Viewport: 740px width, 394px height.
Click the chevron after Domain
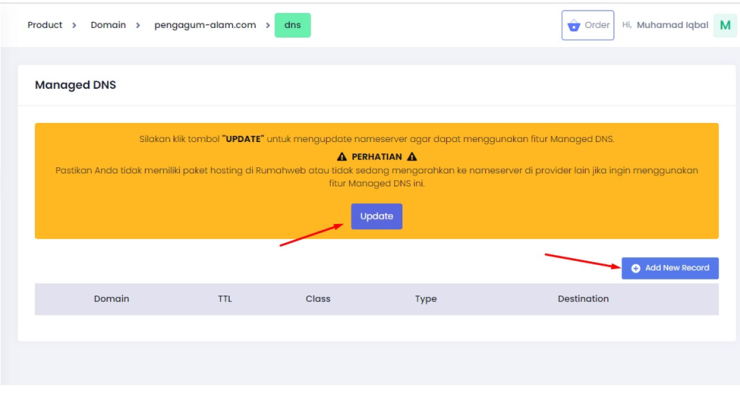coord(138,25)
